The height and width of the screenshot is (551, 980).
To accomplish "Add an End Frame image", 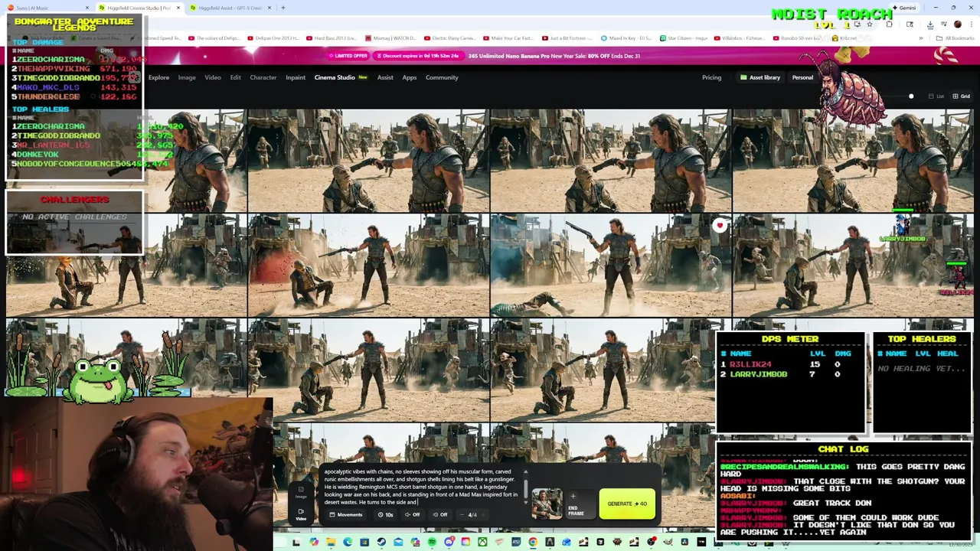I will click(x=580, y=504).
